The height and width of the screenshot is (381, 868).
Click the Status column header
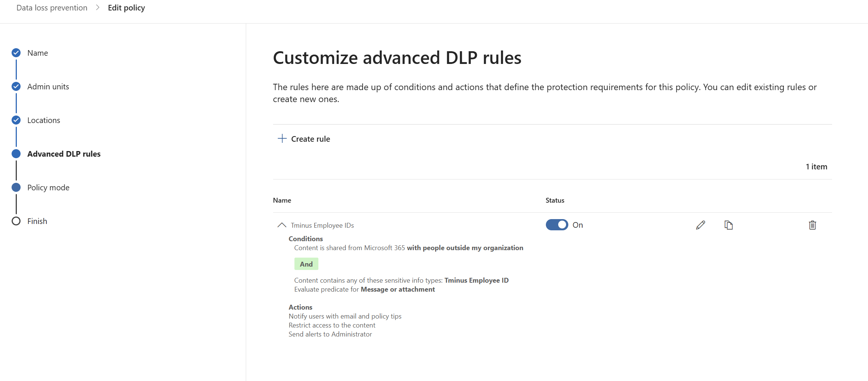click(554, 200)
